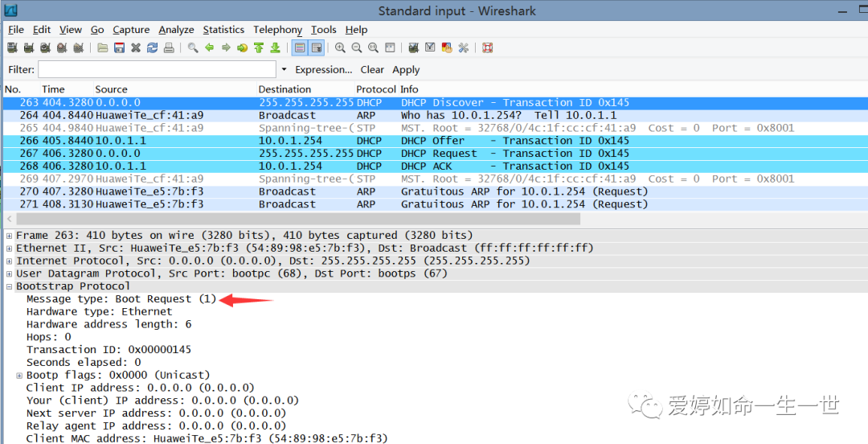Open the filter history dropdown arrow
Viewport: 868px width, 444px height.
pyautogui.click(x=284, y=69)
